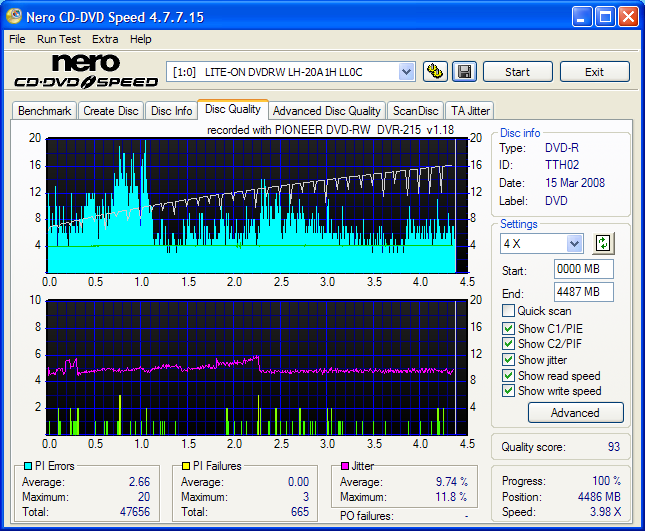Open the Run Test menu
This screenshot has height=531, width=645.
(x=59, y=39)
